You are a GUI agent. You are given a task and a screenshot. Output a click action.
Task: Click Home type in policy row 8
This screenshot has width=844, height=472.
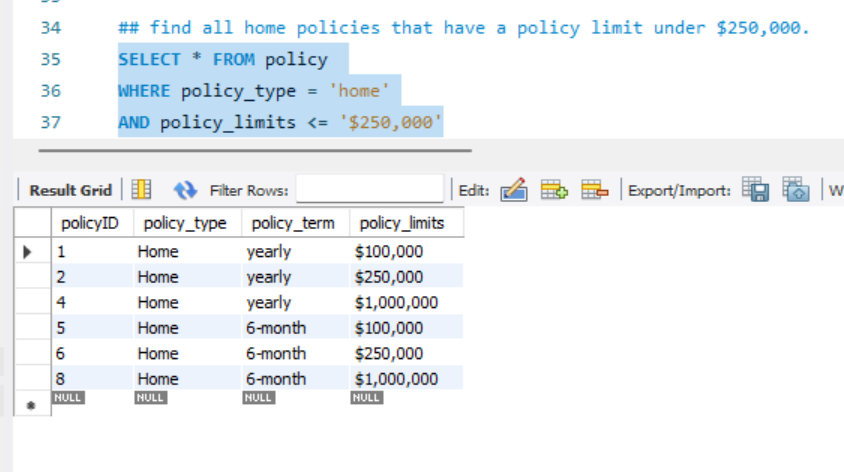(187, 379)
